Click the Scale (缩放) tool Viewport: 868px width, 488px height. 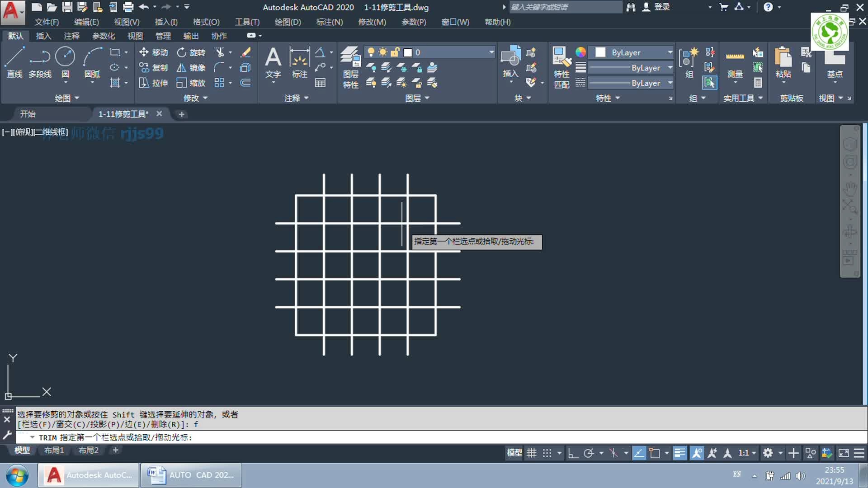coord(191,83)
